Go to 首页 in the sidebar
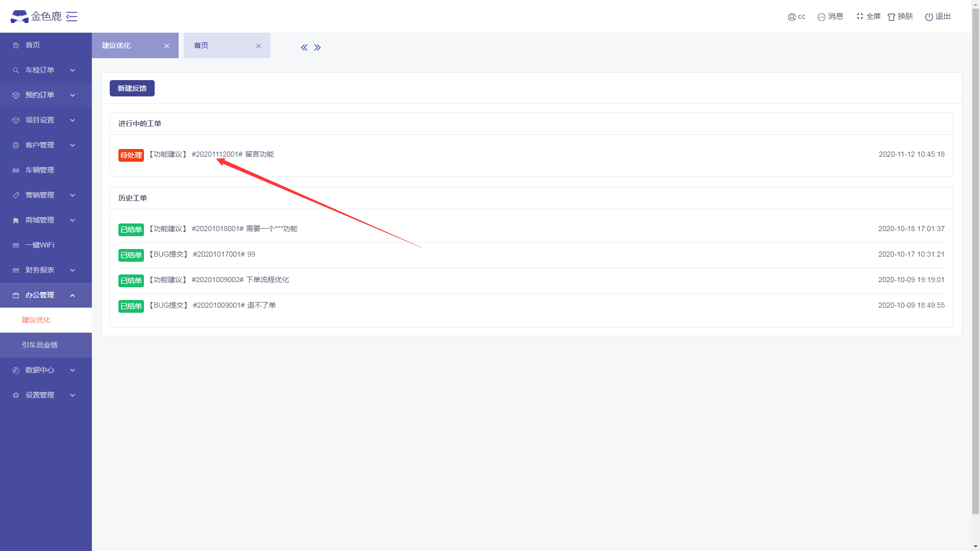Image resolution: width=980 pixels, height=551 pixels. pyautogui.click(x=46, y=45)
